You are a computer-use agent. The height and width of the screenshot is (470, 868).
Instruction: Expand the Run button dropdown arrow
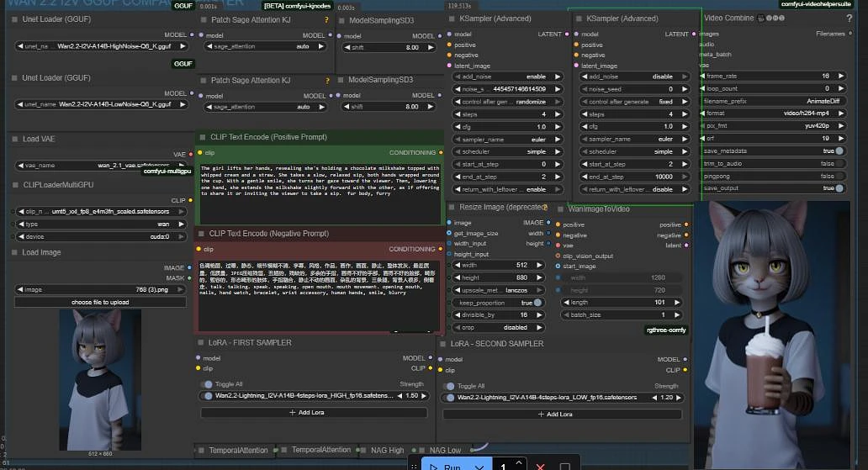(x=479, y=467)
